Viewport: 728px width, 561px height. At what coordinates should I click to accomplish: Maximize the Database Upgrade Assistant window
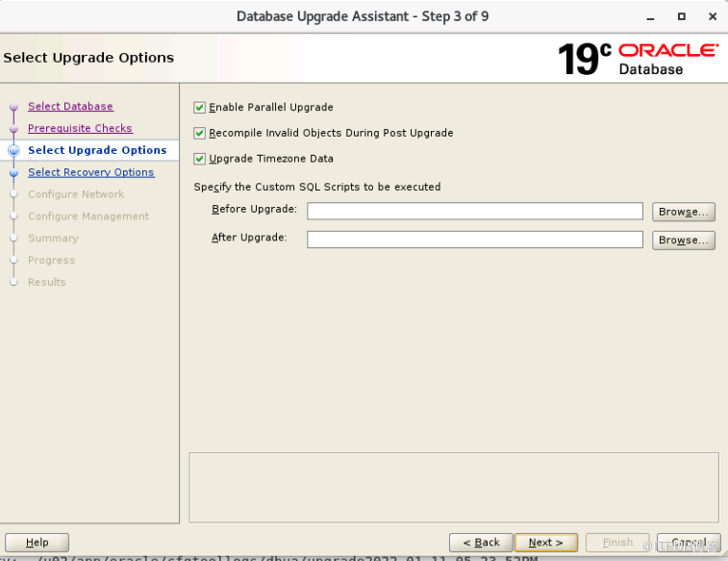681,16
